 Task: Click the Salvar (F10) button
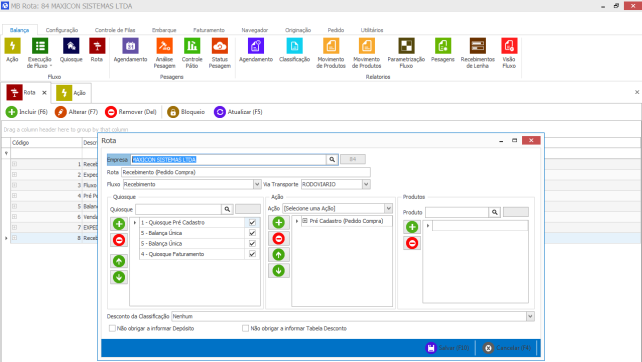[x=448, y=348]
